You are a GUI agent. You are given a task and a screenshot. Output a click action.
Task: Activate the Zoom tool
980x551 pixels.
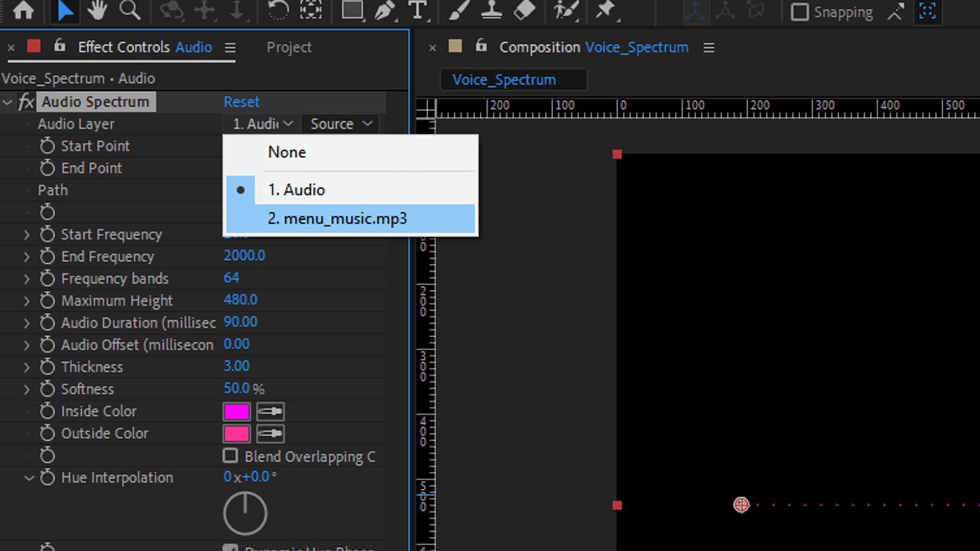130,10
